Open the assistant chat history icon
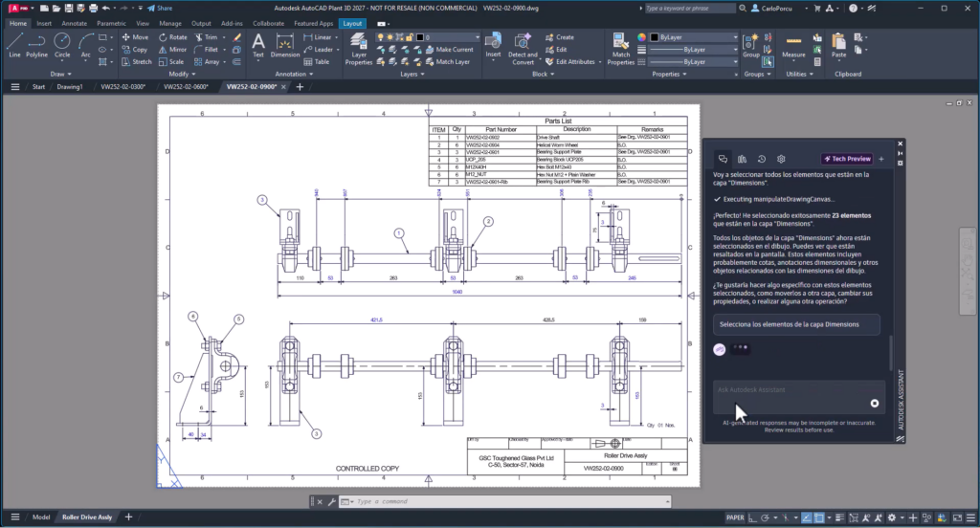Viewport: 980px width, 528px height. 761,159
